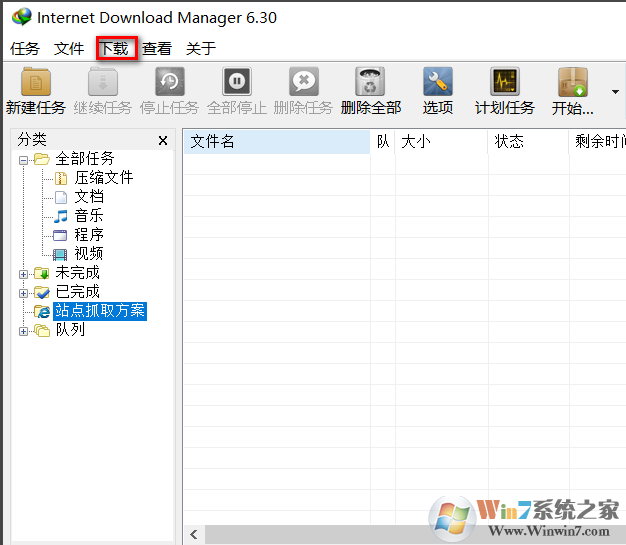The width and height of the screenshot is (626, 545).
Task: Click the 开始... toolbar icon
Action: 573,82
